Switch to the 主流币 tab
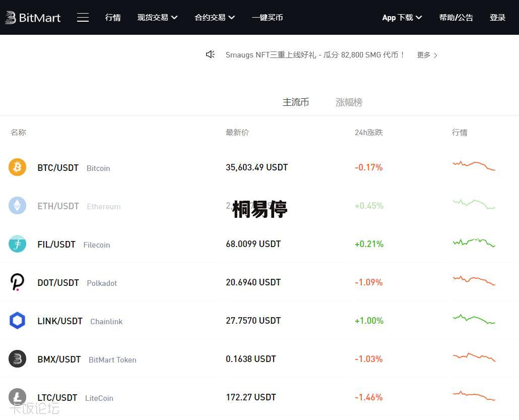The image size is (519, 420). pyautogui.click(x=296, y=102)
